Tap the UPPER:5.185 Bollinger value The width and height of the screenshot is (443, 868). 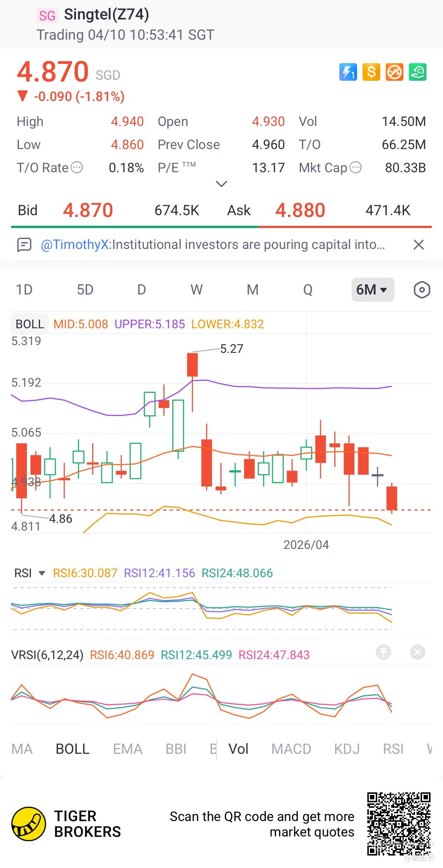150,324
